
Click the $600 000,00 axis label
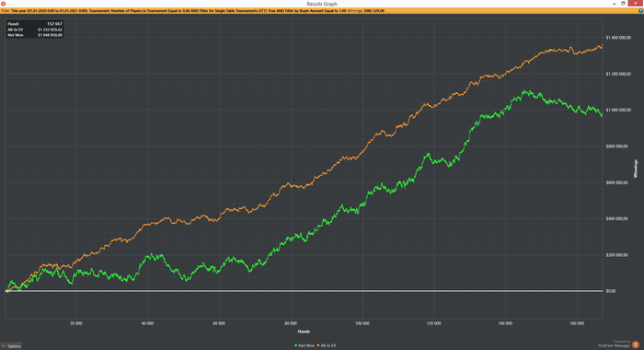(617, 182)
